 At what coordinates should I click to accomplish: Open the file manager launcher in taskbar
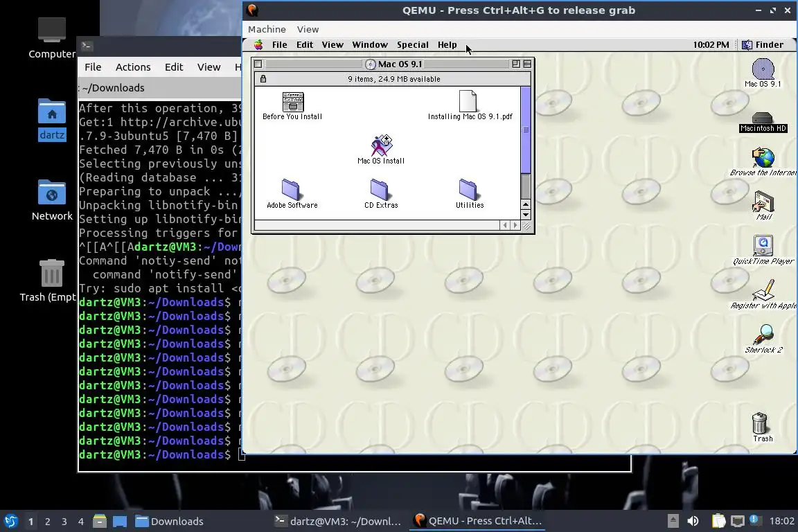point(99,522)
